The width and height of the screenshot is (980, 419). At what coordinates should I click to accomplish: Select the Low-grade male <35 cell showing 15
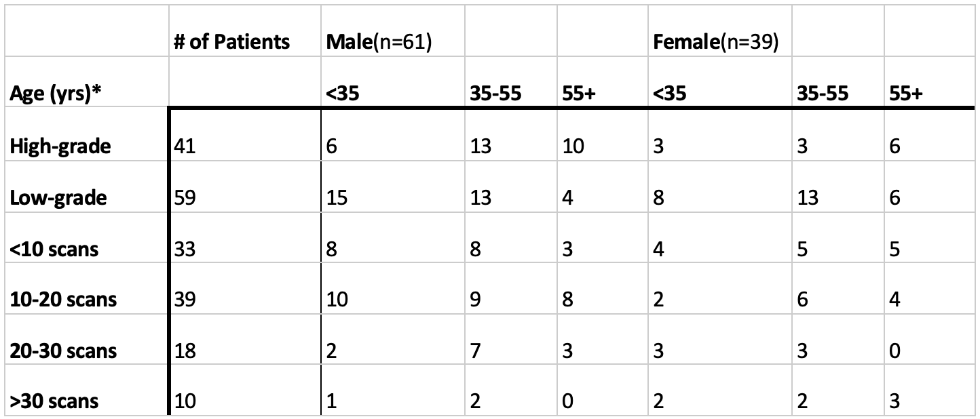click(338, 197)
